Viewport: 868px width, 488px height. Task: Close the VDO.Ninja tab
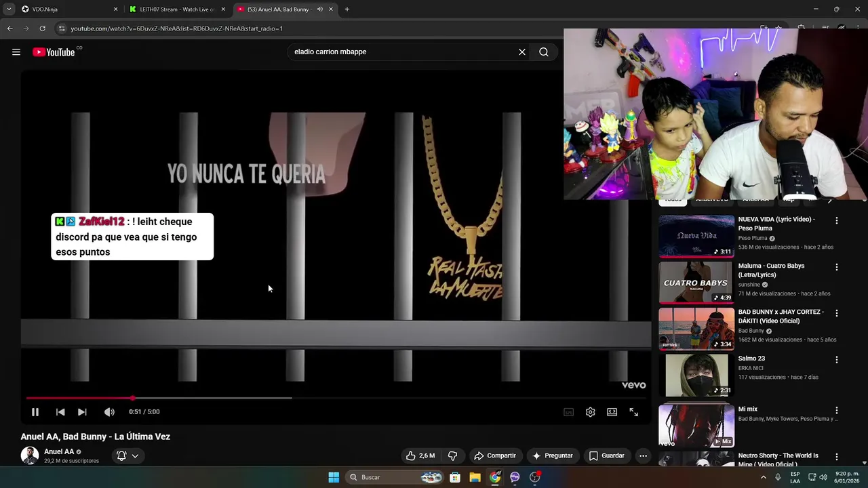115,9
